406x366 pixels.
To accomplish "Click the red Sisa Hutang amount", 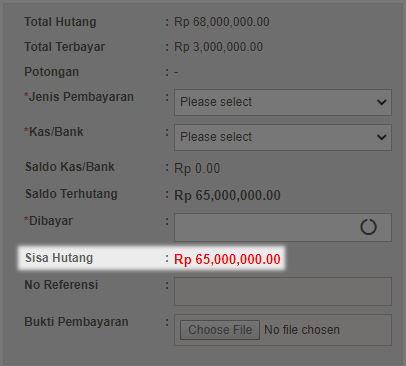I will click(227, 259).
